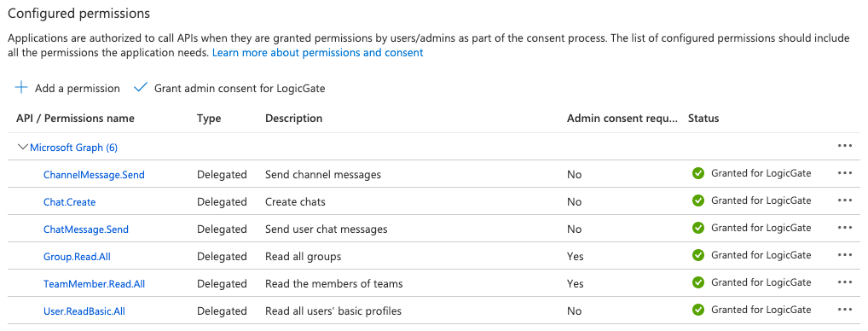Screen dimensions: 868x331
Task: Open the ChatMessage.Send permission link
Action: [x=86, y=229]
